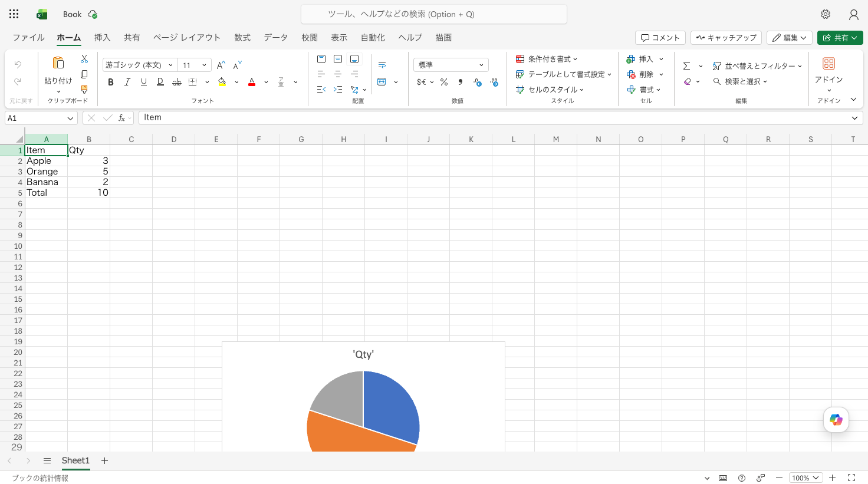This screenshot has height=484, width=868.
Task: Click the zoom in plus button
Action: click(833, 478)
